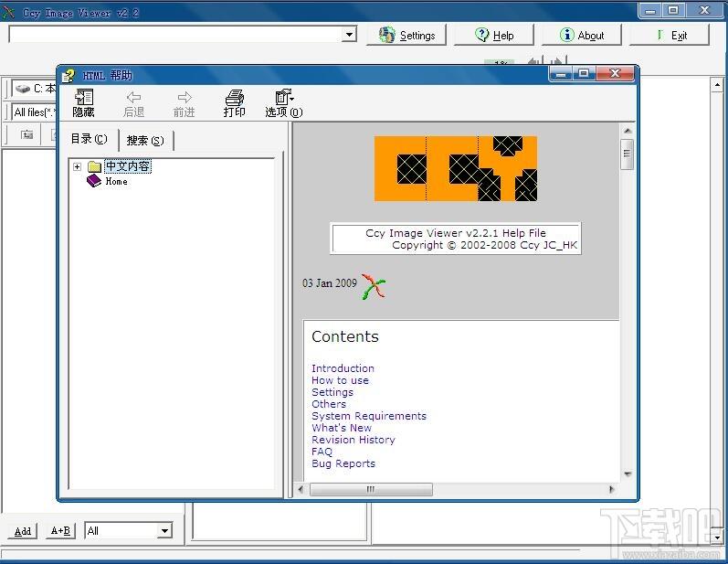
Task: Click the horizontal scroll right arrow
Action: tap(611, 489)
